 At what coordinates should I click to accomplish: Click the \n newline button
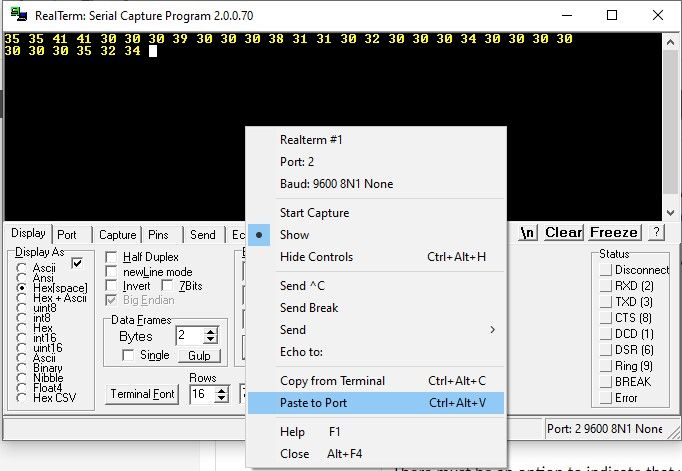pyautogui.click(x=528, y=233)
